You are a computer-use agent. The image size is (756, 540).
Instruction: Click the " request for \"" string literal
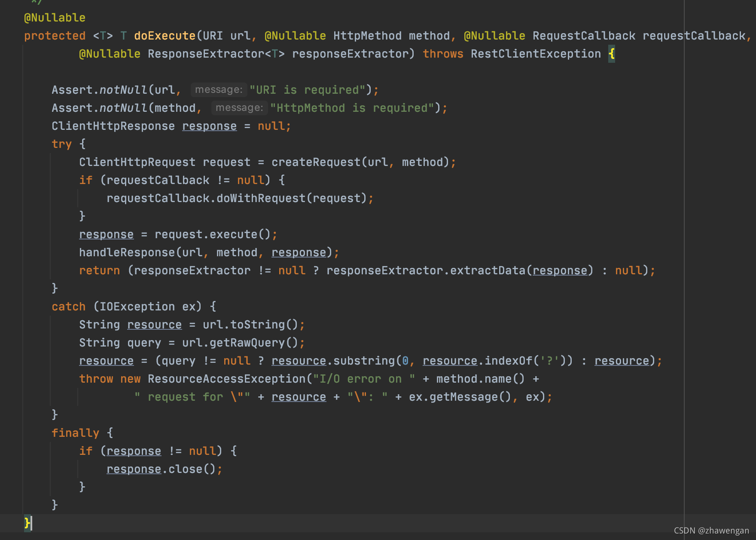pyautogui.click(x=192, y=397)
